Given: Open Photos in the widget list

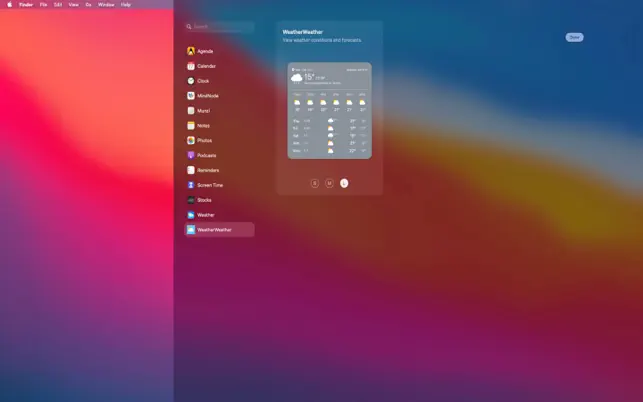Looking at the screenshot, I should [x=204, y=141].
